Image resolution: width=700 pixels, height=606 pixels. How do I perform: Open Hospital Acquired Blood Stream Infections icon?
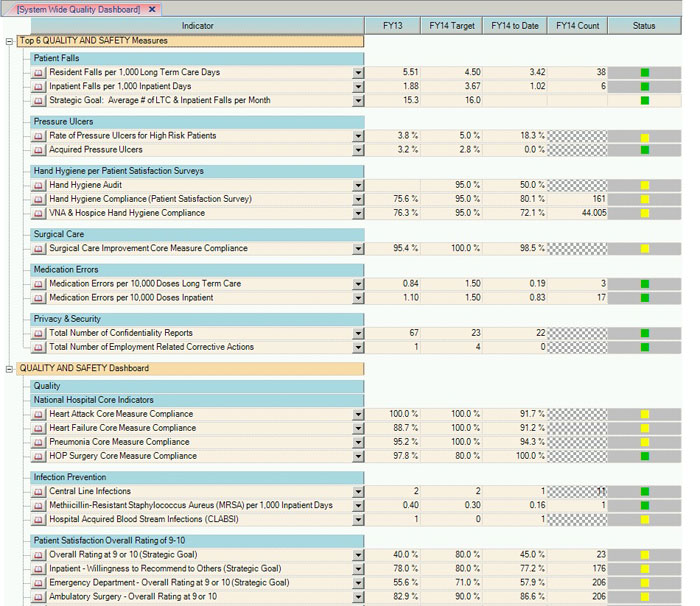pyautogui.click(x=38, y=520)
